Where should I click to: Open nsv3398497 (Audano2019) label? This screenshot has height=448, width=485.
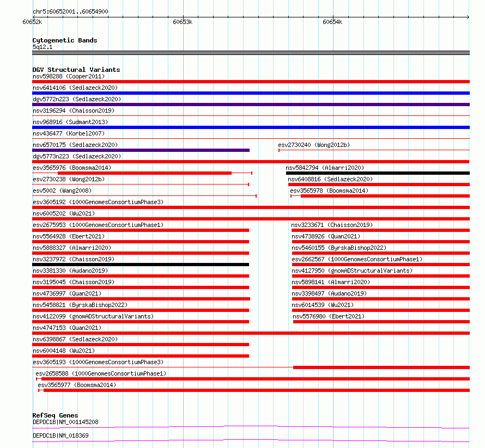pos(329,293)
